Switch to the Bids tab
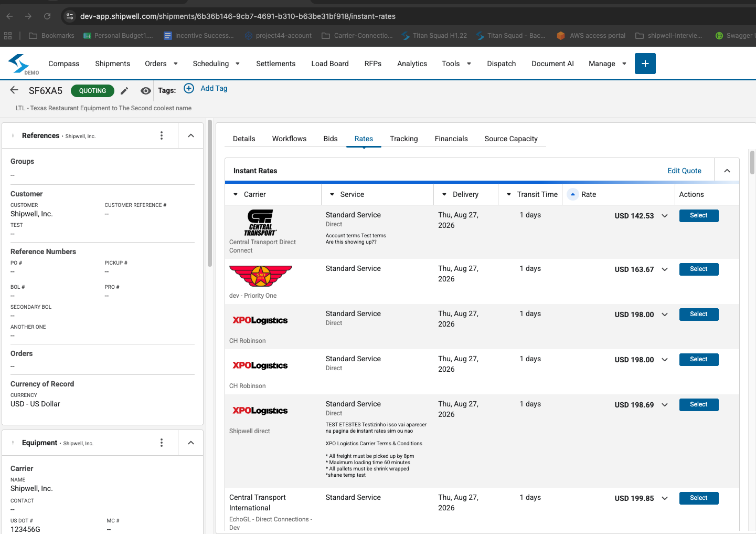The width and height of the screenshot is (756, 534). point(331,139)
